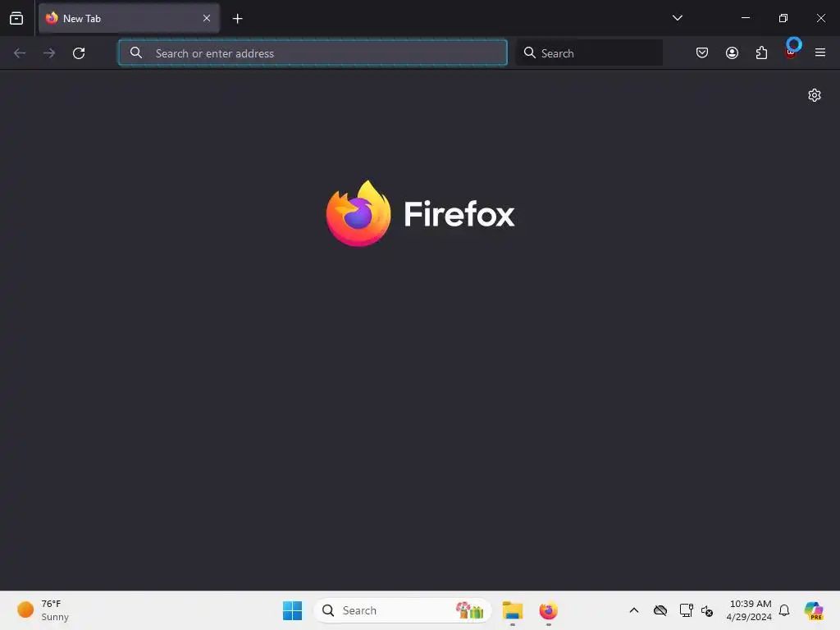The image size is (840, 630).
Task: Close the Firefox window
Action: (820, 18)
